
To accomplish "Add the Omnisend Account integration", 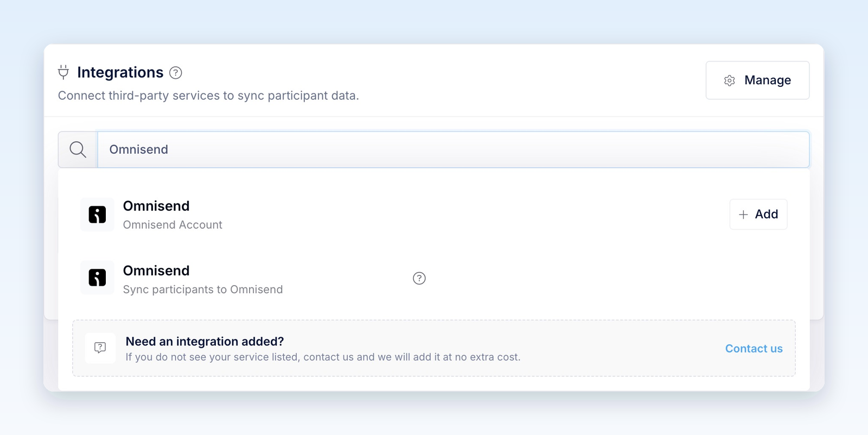I will coord(758,215).
